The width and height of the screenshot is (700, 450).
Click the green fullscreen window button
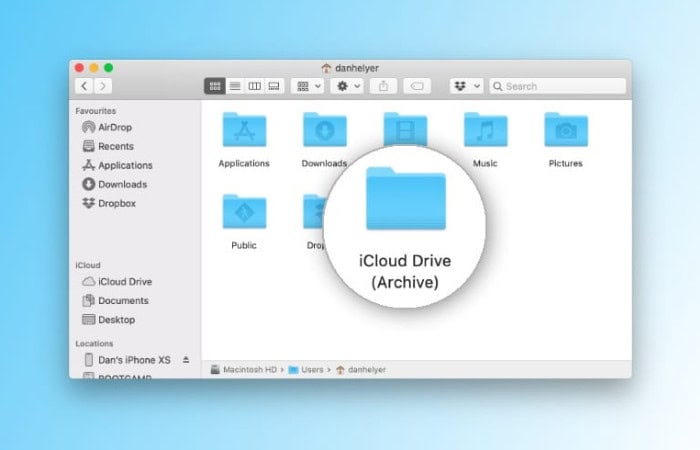point(108,68)
